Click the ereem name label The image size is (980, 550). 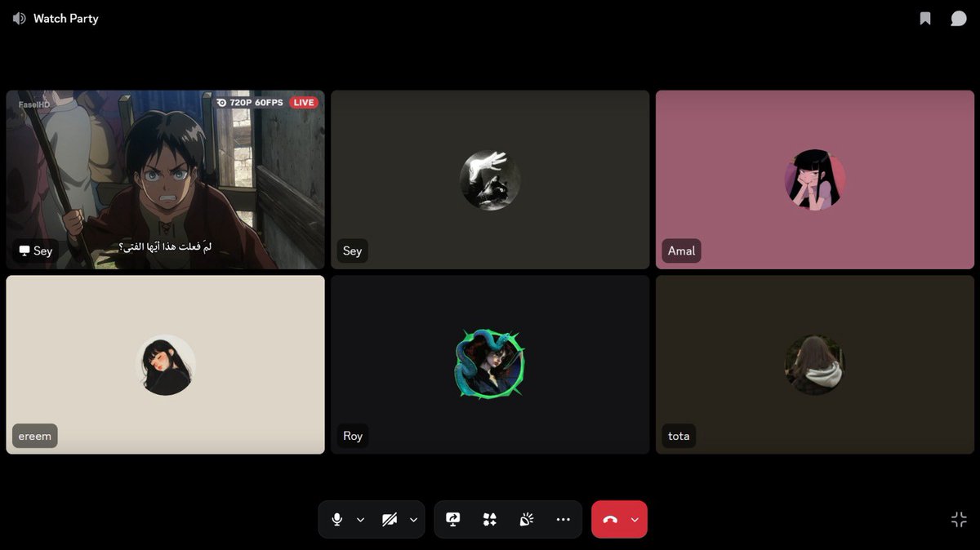34,436
